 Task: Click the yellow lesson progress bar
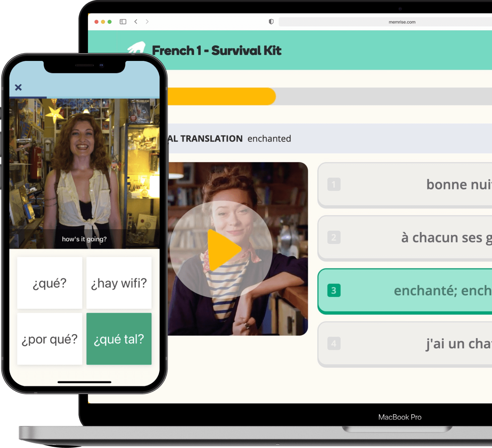(x=222, y=96)
